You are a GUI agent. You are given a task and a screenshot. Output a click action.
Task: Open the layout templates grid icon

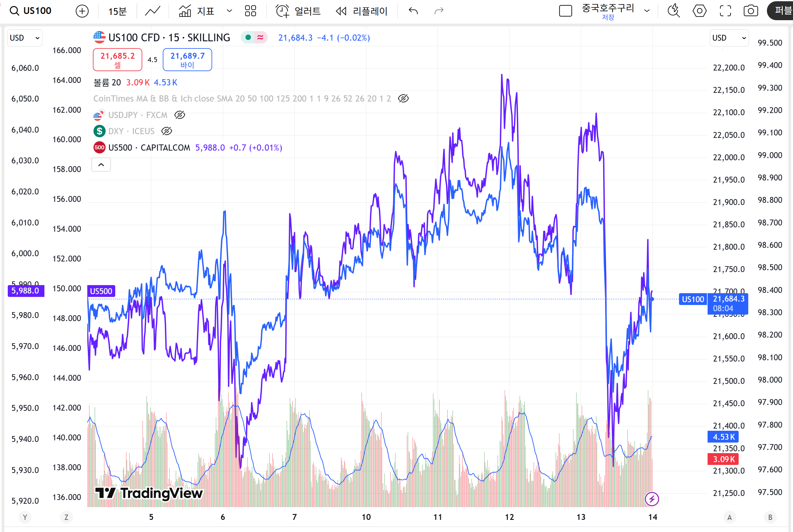click(x=250, y=11)
